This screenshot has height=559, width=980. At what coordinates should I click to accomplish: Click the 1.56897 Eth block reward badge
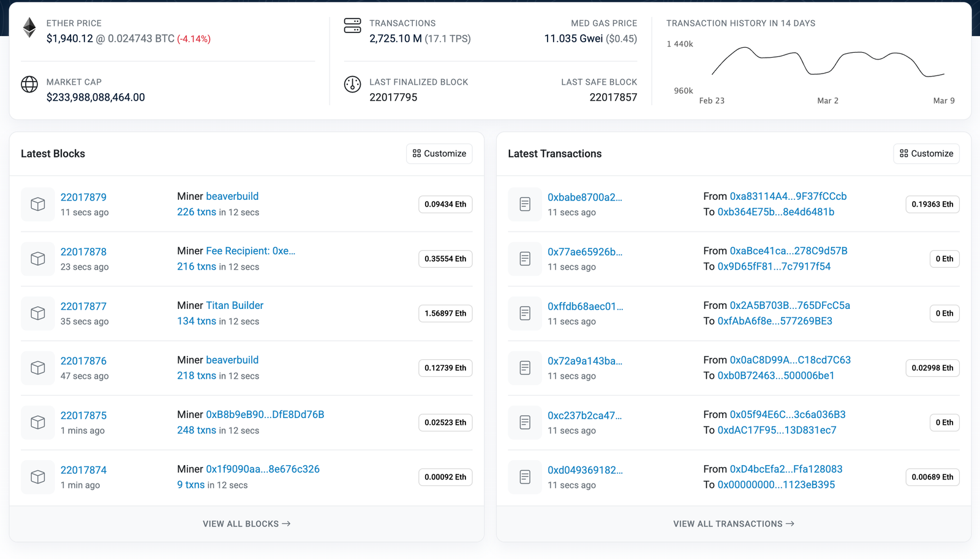445,313
